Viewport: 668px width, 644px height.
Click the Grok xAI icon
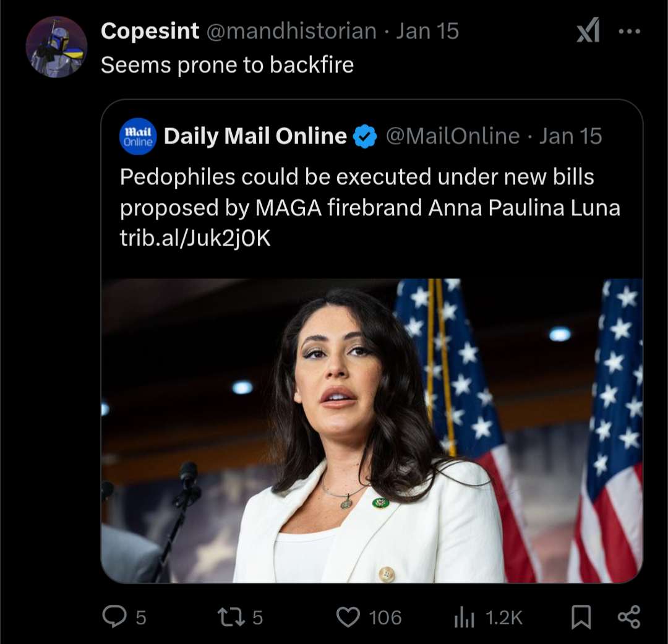click(588, 30)
